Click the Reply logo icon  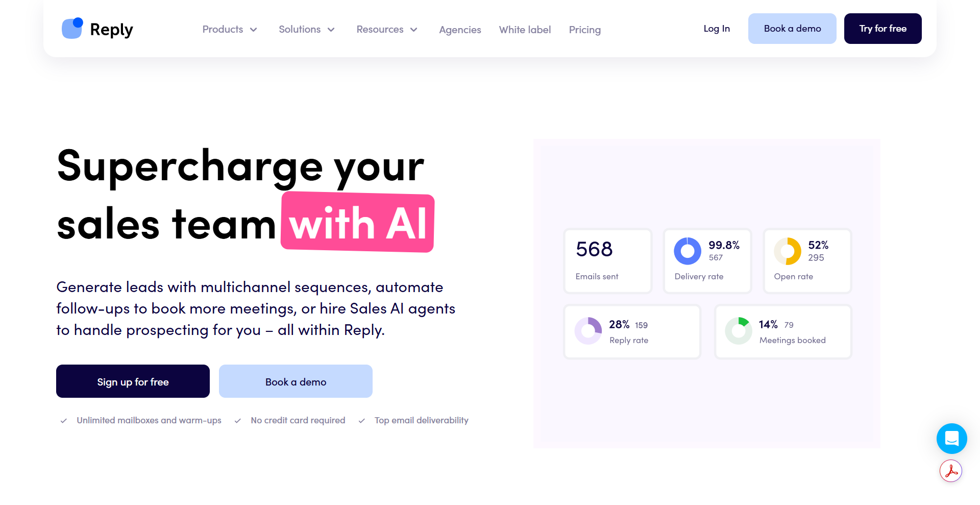pos(72,29)
